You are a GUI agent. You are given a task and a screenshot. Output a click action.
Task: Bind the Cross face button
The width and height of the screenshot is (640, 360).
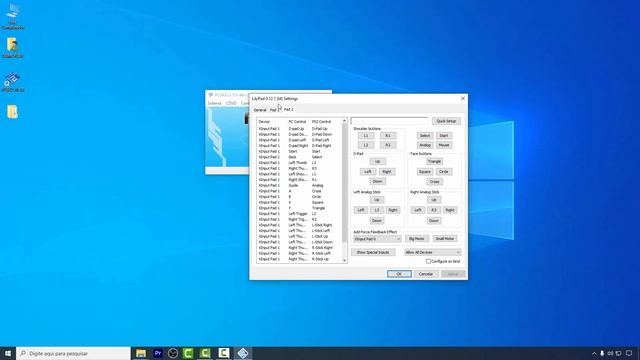coord(434,182)
